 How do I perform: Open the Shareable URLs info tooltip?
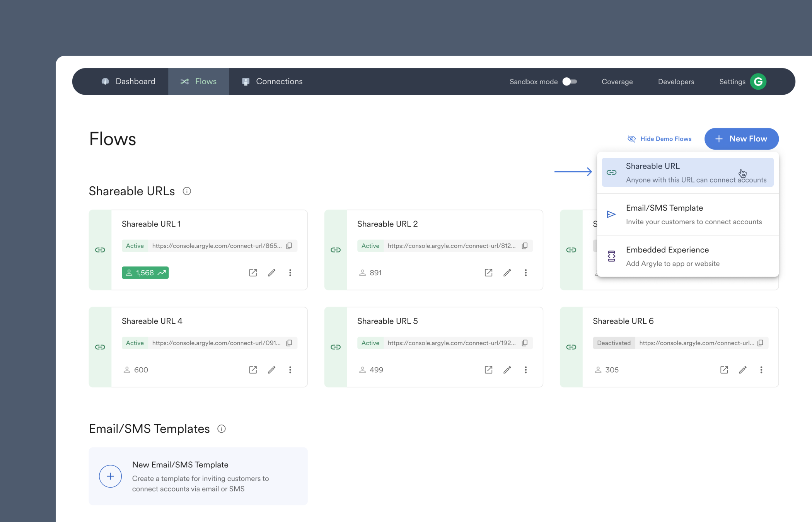coord(187,191)
